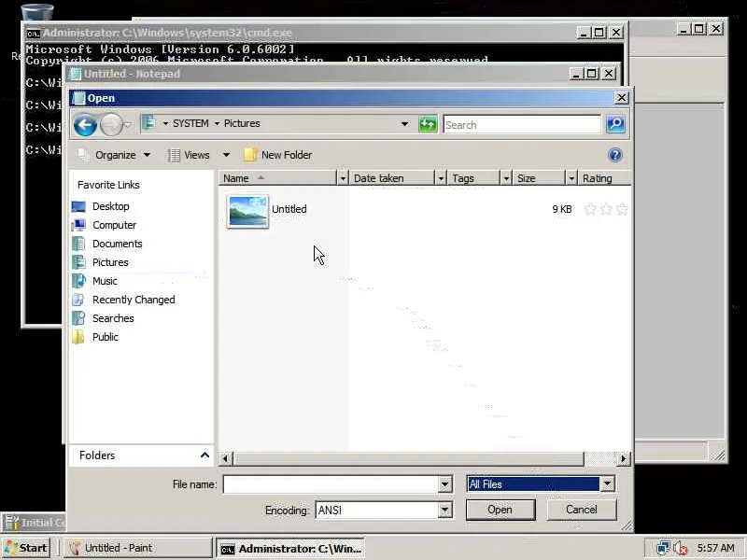Switch to Administrator cmd taskbar item
The height and width of the screenshot is (560, 747).
290,548
